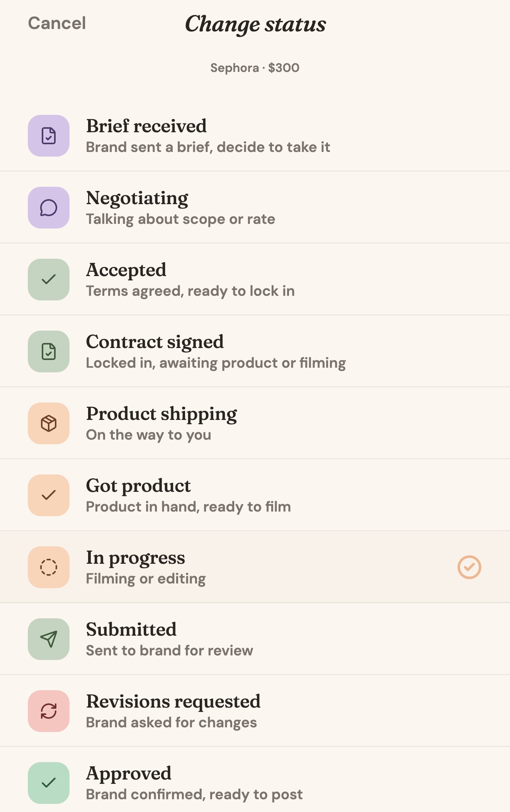Click the Submitted paper plane icon

[49, 639]
